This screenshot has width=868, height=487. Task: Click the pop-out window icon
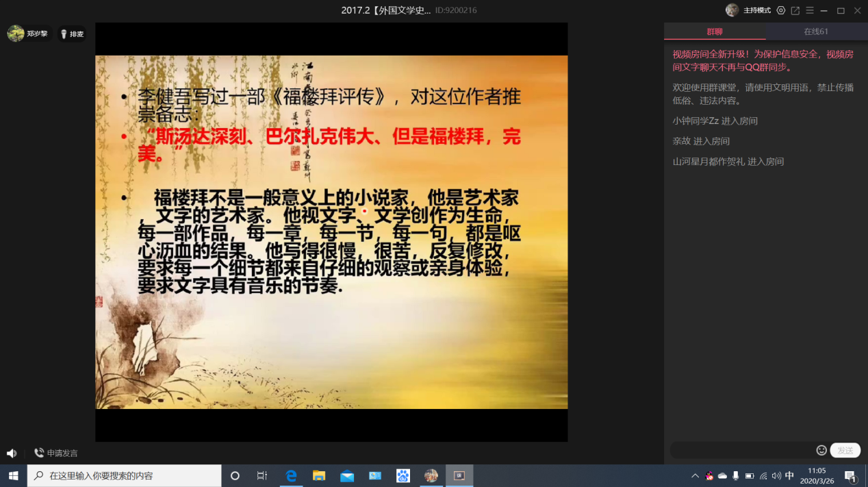795,10
